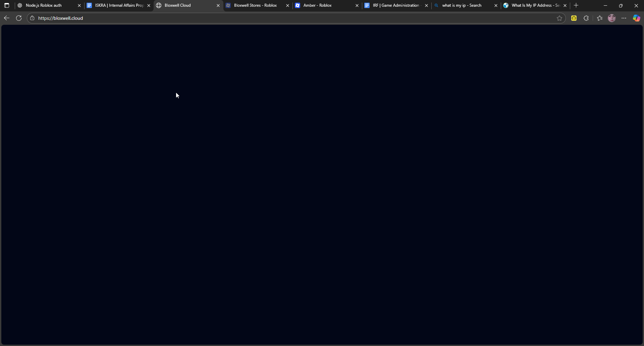Minimize the browser window
Screen dimensions: 644x346
pyautogui.click(x=605, y=5)
